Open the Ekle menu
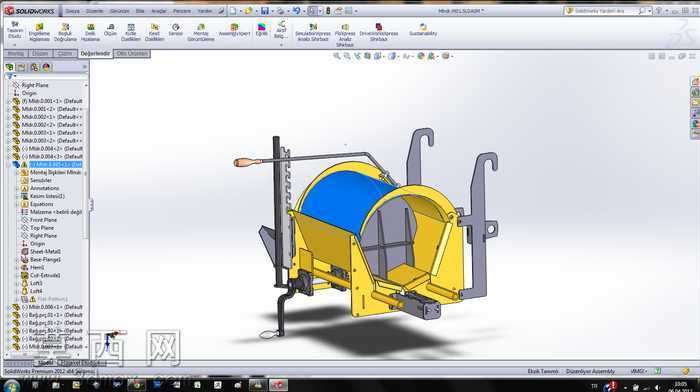Screen dimensions: 700x392 [x=140, y=11]
